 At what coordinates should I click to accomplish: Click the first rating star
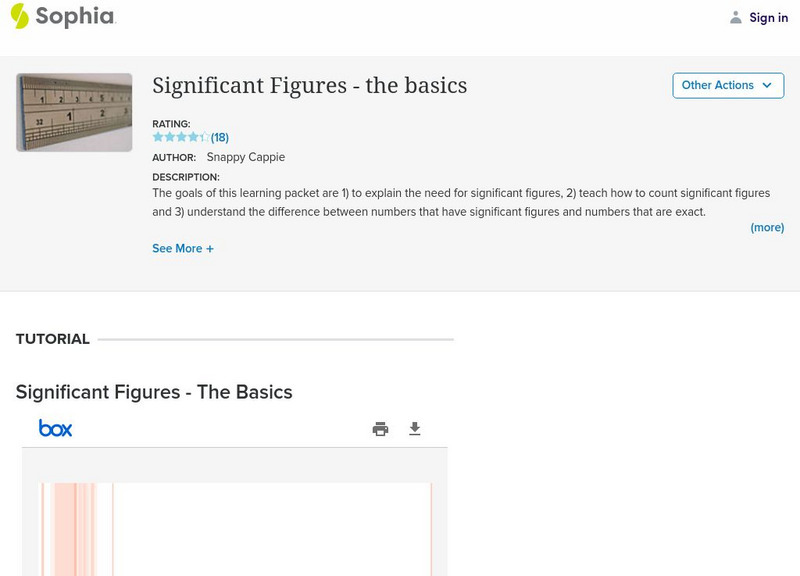tap(158, 137)
